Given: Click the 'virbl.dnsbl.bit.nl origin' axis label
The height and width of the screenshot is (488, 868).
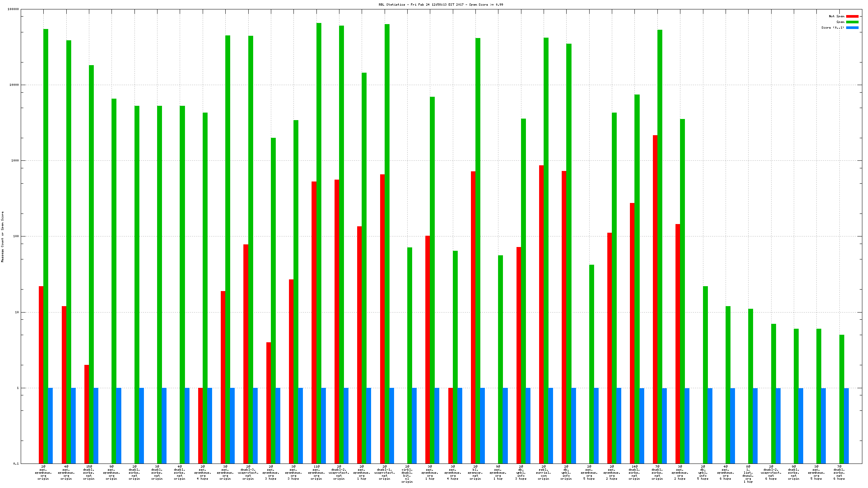Looking at the screenshot, I should click(x=407, y=474).
